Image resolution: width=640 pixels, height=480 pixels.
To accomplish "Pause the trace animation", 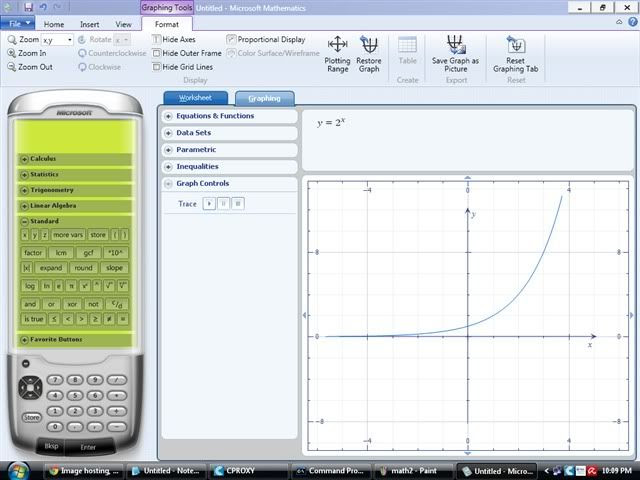I will click(x=224, y=203).
